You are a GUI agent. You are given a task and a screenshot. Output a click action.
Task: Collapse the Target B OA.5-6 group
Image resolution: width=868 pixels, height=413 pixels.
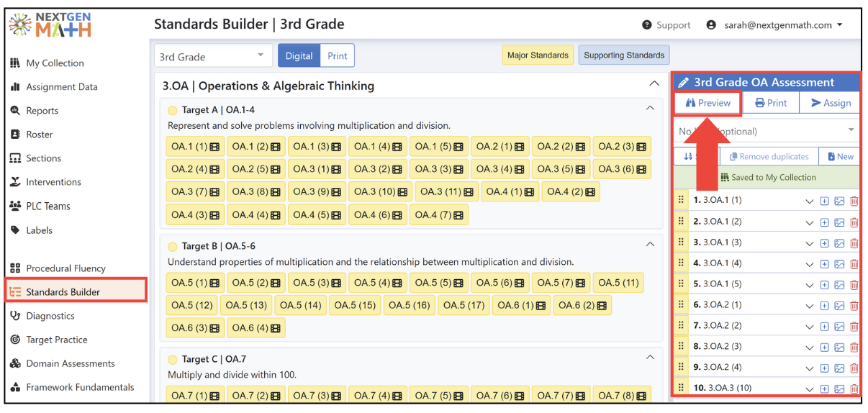click(x=650, y=244)
